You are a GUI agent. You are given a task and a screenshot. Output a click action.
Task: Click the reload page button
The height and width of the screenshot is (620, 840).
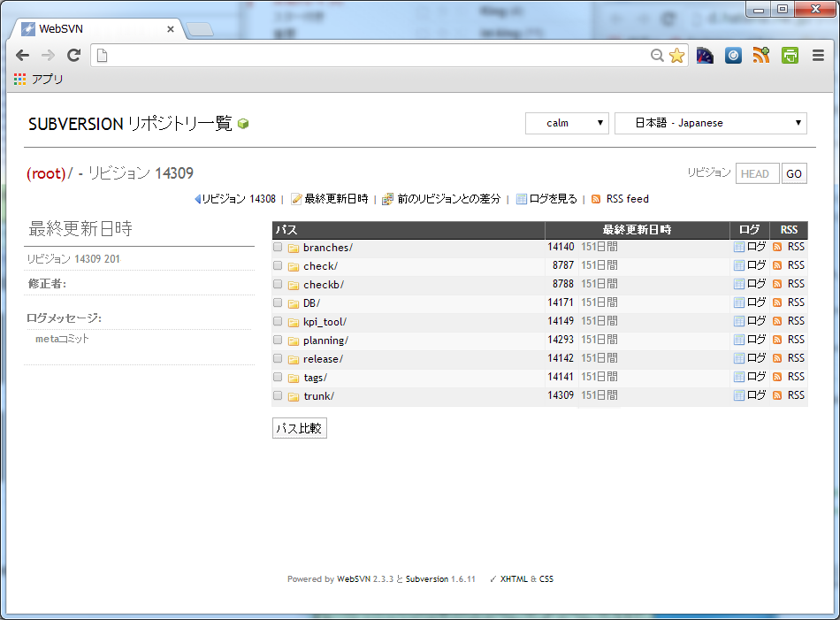point(74,56)
